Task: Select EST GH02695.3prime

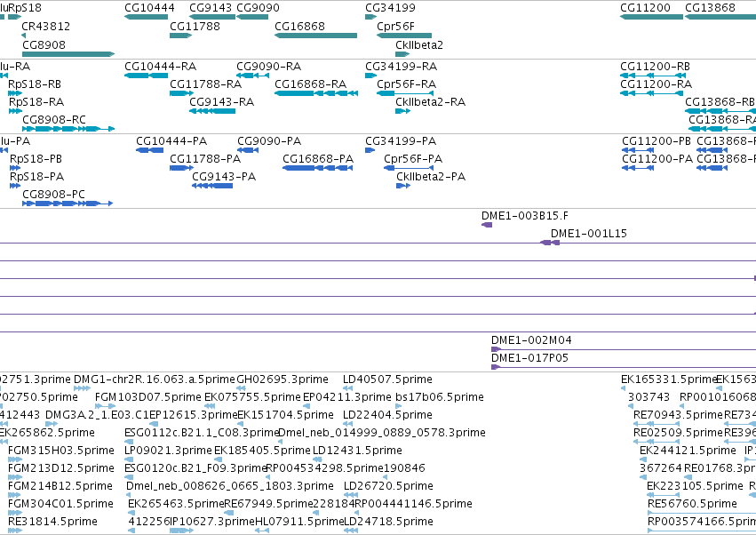Action: coord(241,388)
